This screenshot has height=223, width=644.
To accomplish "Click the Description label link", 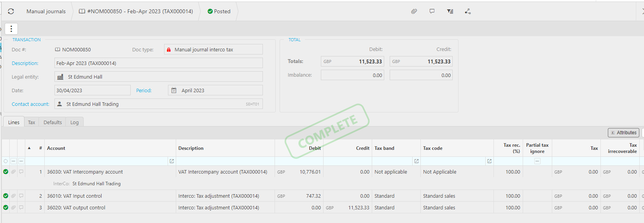I will point(25,63).
